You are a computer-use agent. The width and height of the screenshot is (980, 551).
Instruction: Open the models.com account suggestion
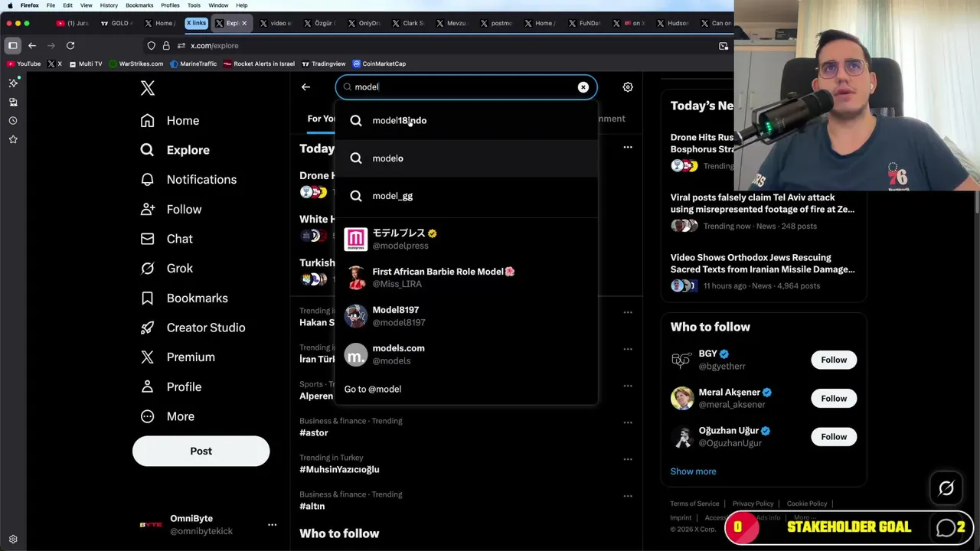465,354
